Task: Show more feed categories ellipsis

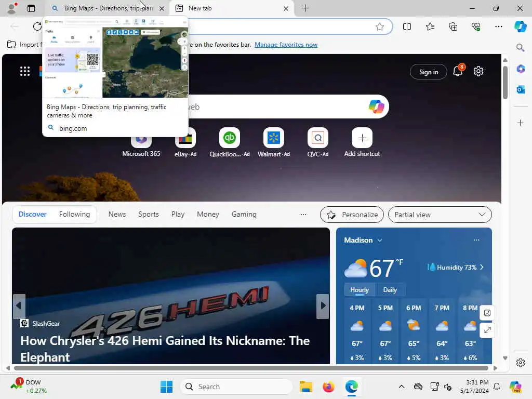Action: tap(303, 215)
